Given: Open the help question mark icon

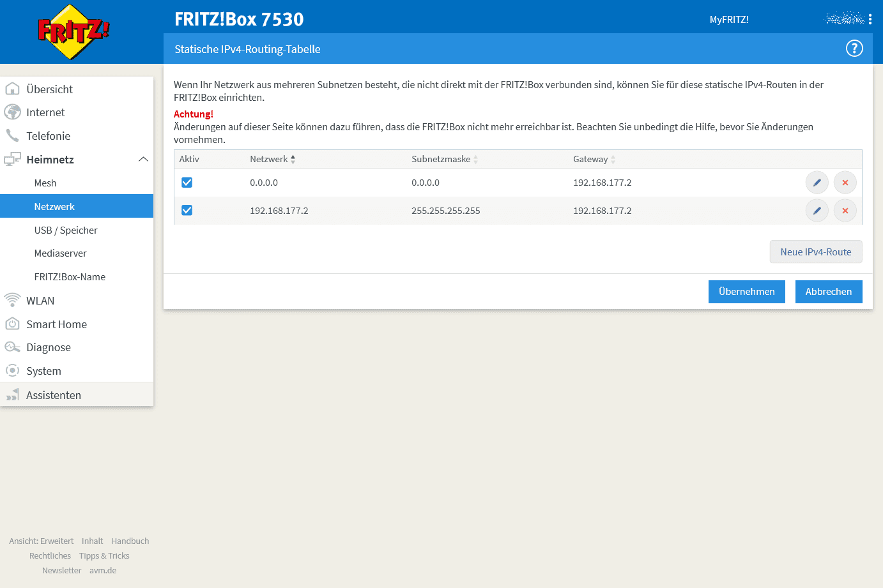Looking at the screenshot, I should point(854,49).
